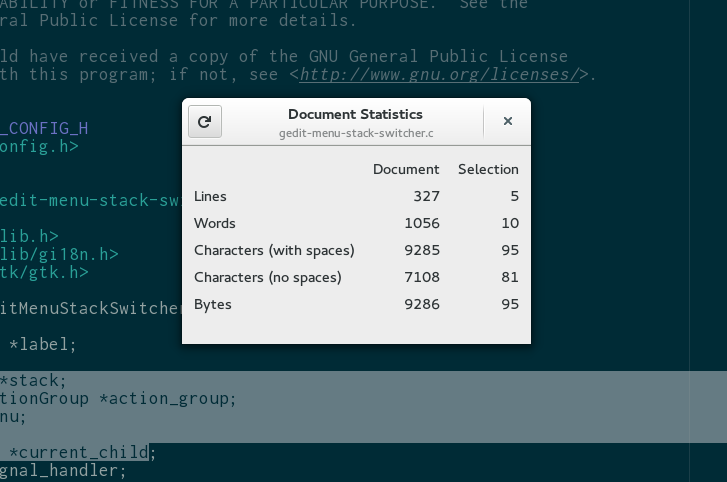This screenshot has height=482, width=727.
Task: Click the document value 9285
Action: pyautogui.click(x=421, y=250)
